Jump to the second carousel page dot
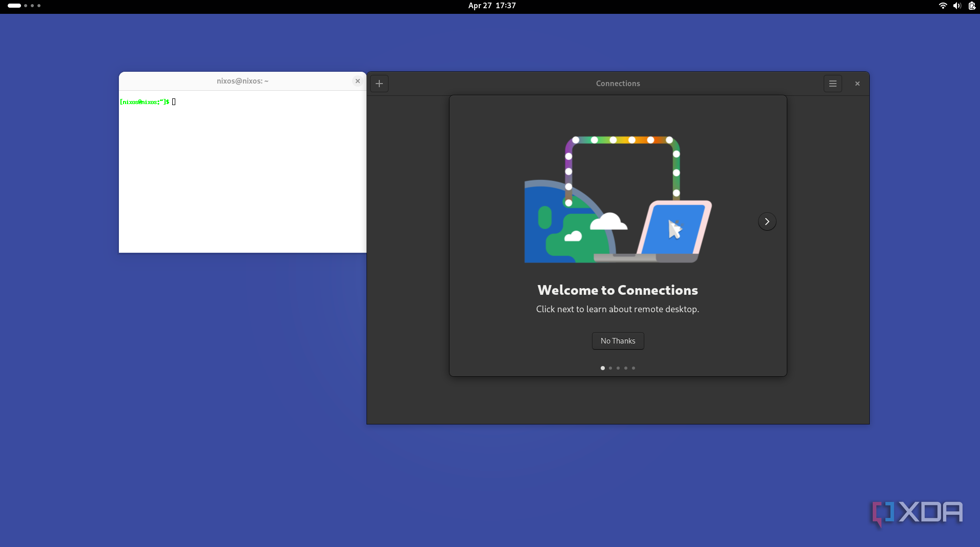This screenshot has height=547, width=980. pos(610,368)
